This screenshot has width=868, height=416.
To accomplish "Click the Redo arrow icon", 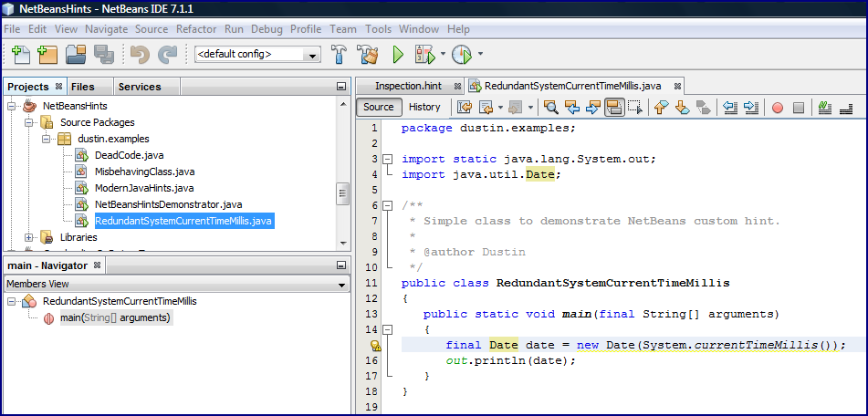I will point(167,54).
